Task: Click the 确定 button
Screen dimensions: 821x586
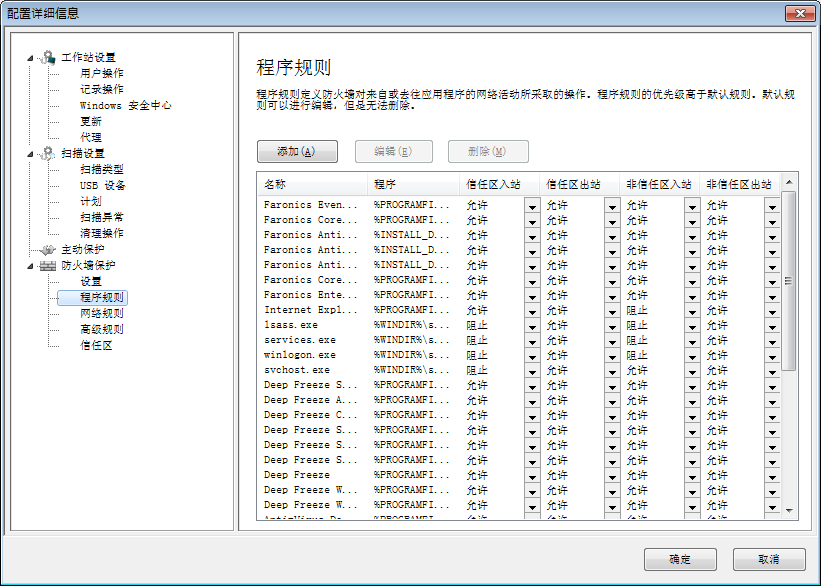Action: pos(680,559)
